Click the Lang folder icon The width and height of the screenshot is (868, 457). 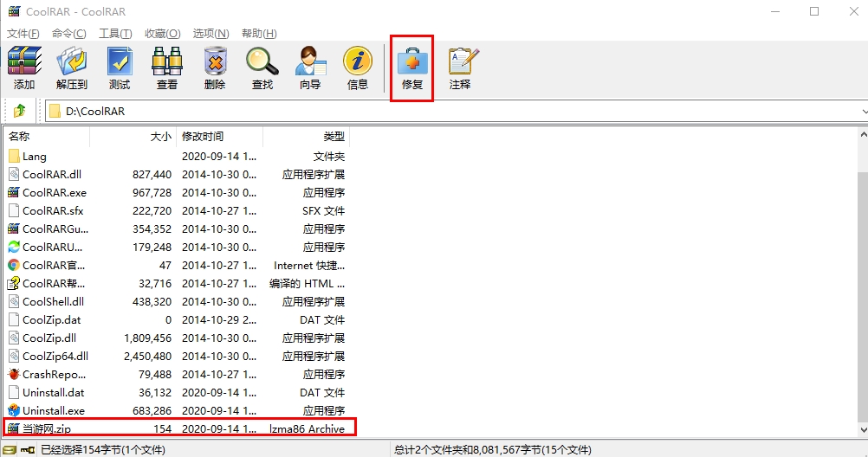point(14,157)
